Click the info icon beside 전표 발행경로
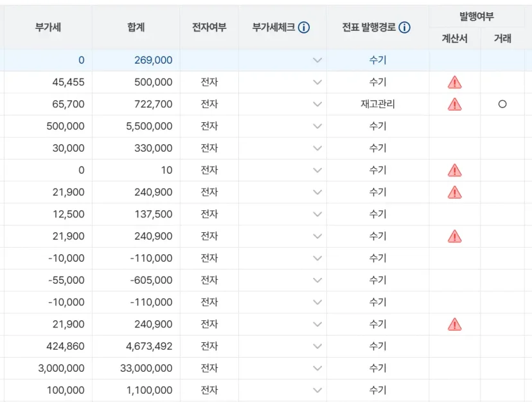 point(404,27)
